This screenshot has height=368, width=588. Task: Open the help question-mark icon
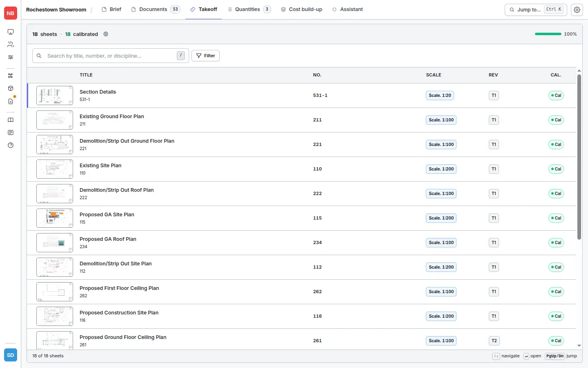point(11,145)
